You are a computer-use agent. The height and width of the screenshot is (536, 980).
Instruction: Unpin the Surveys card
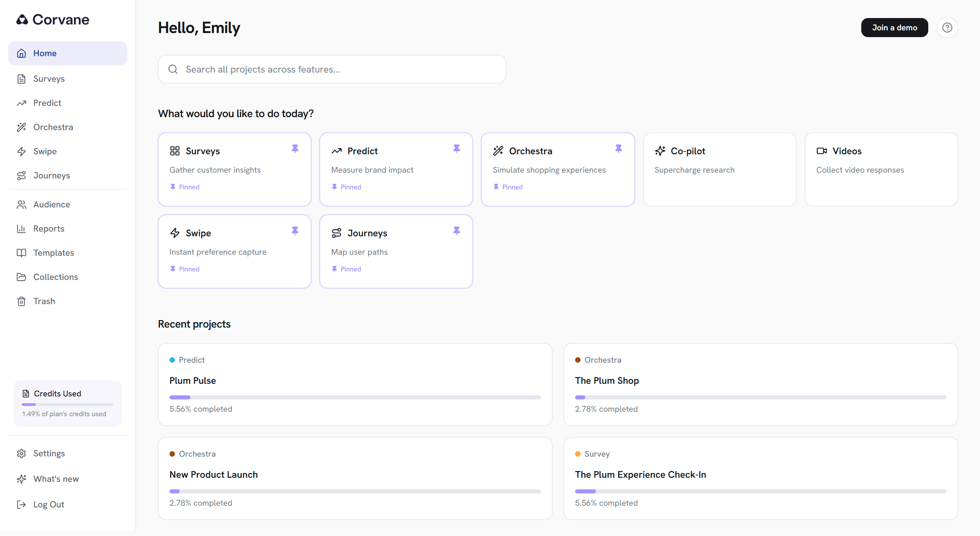pos(295,148)
